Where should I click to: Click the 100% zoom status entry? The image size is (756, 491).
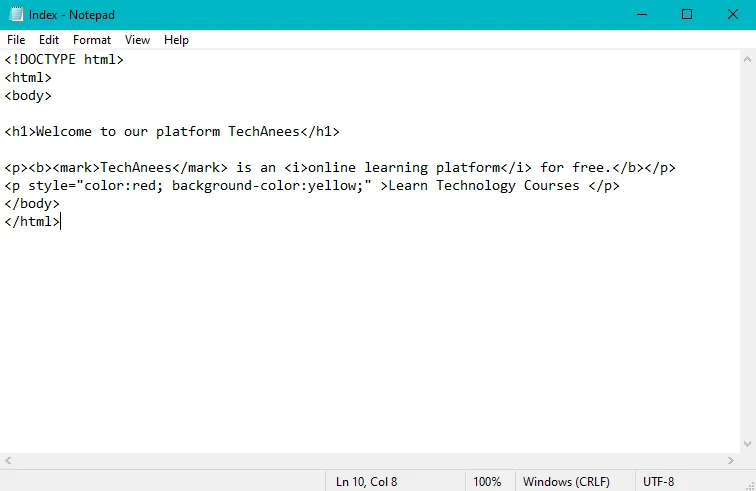[487, 481]
